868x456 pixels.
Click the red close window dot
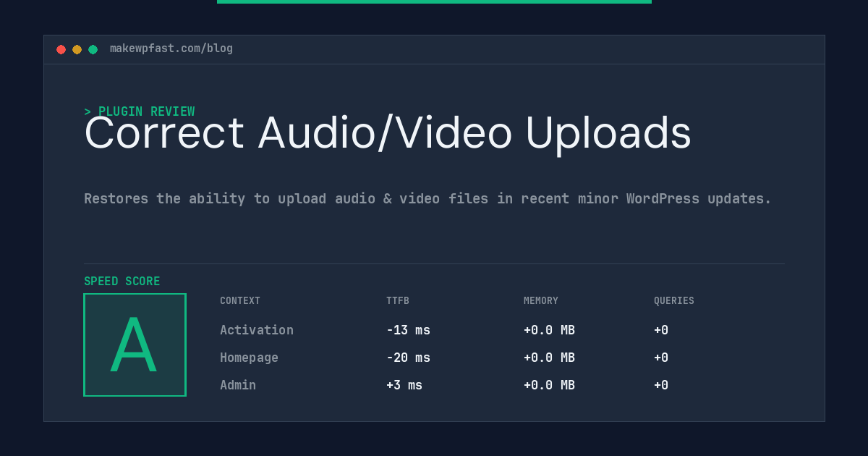[61, 49]
